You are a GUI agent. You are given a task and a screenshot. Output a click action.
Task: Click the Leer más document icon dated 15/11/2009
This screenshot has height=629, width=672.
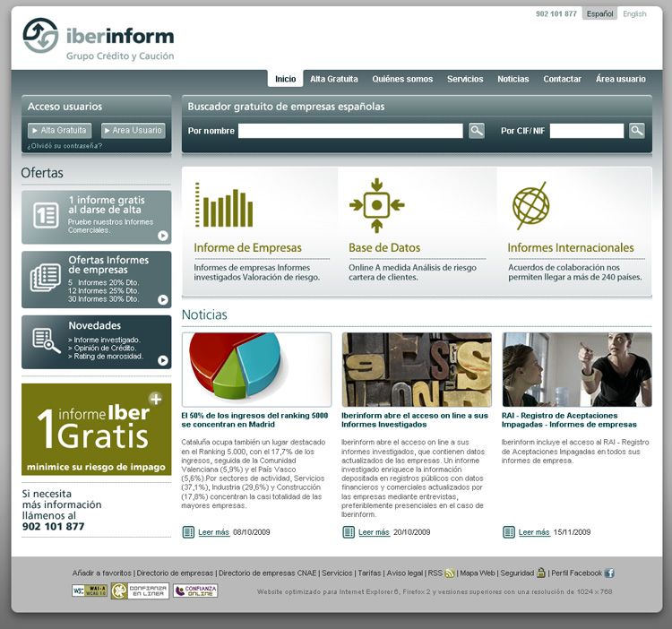pyautogui.click(x=509, y=532)
